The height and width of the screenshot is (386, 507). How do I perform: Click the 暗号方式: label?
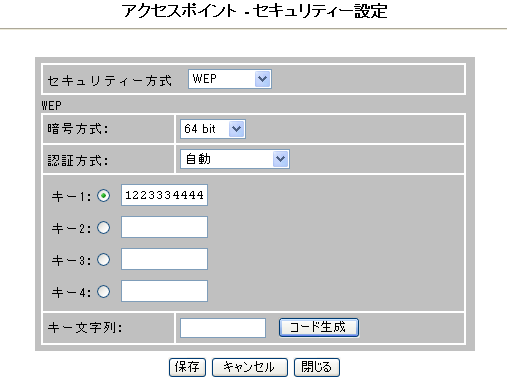[78, 129]
